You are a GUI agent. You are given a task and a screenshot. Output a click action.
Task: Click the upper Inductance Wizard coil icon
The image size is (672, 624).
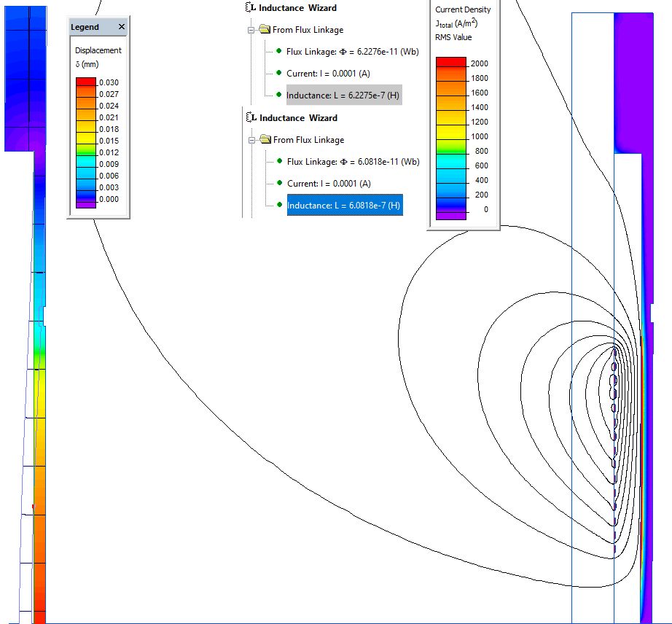[x=251, y=7]
